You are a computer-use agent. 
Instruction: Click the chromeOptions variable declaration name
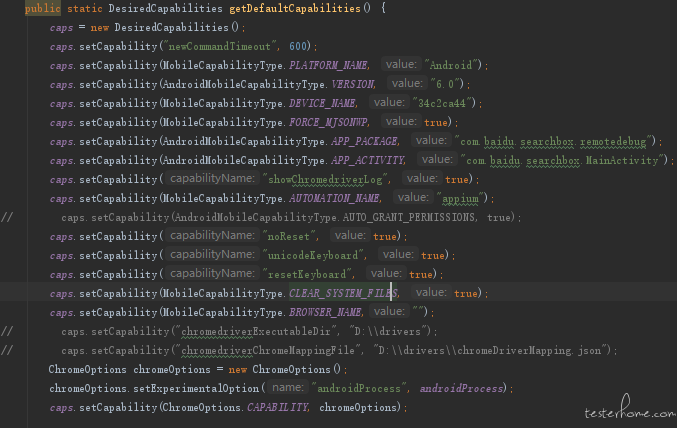click(171, 369)
